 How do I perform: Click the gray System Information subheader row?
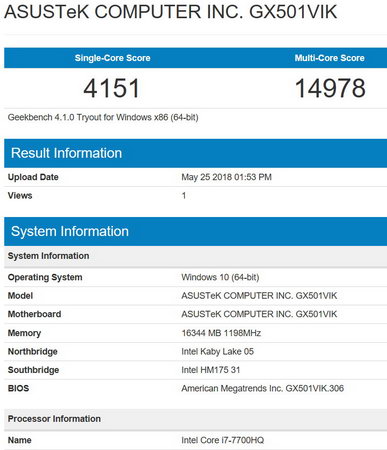(195, 256)
